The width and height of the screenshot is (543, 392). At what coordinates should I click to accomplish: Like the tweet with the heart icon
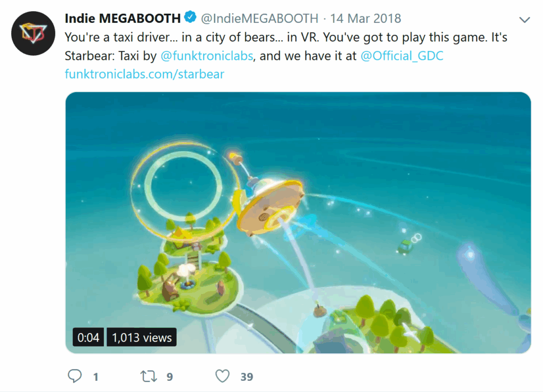[x=223, y=377]
